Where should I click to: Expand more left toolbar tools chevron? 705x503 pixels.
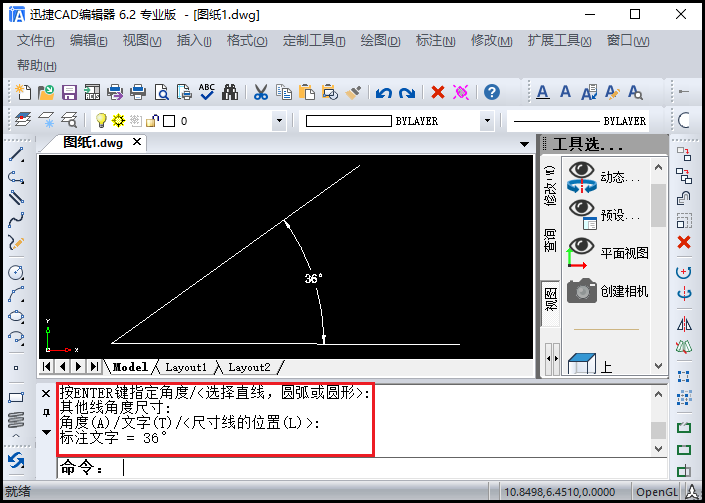coord(16,436)
